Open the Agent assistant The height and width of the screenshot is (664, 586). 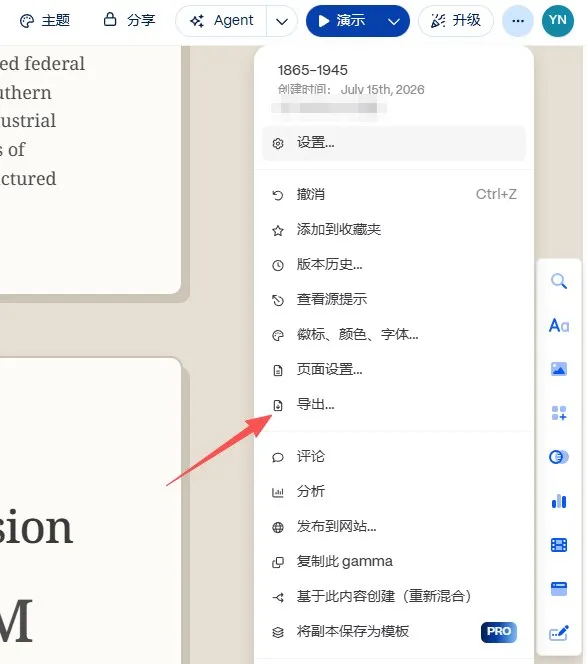(x=221, y=21)
